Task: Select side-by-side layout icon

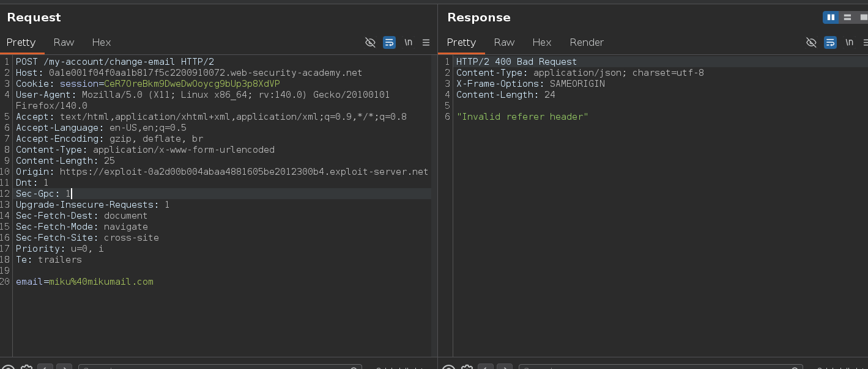Action: click(x=831, y=17)
